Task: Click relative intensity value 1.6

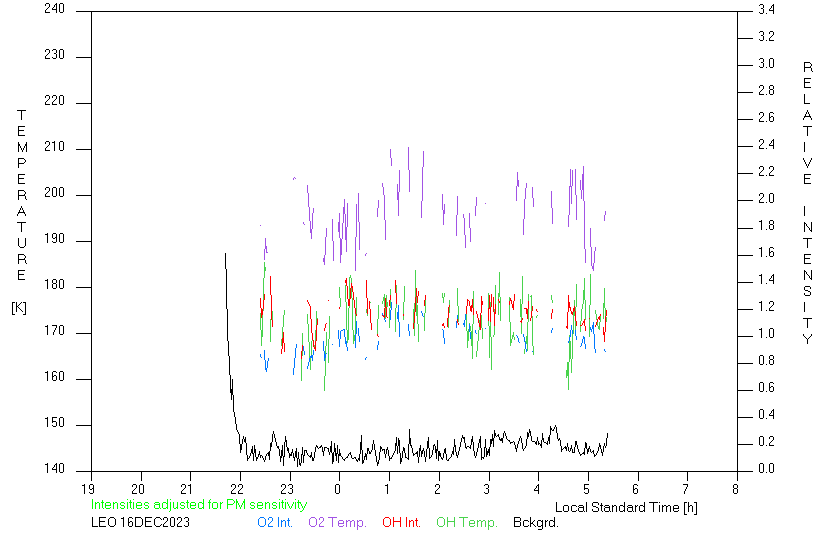Action: pos(766,252)
